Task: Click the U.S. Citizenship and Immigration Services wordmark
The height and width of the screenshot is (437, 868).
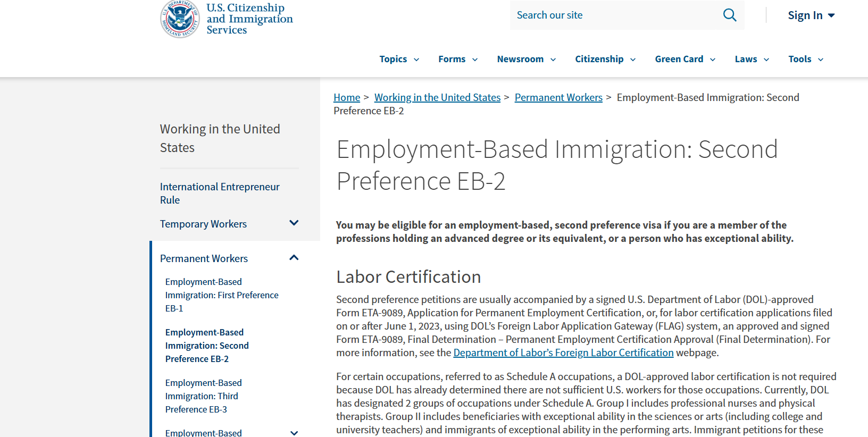Action: click(x=249, y=19)
